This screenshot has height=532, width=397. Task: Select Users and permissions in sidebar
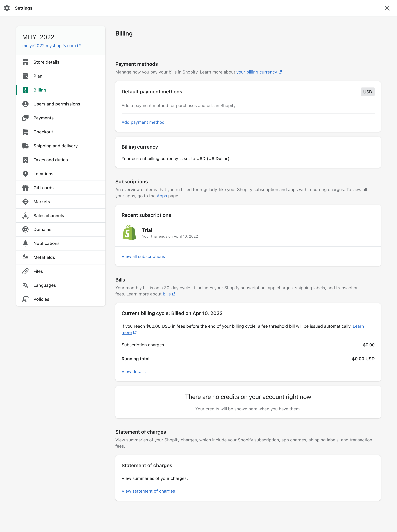coord(61,104)
